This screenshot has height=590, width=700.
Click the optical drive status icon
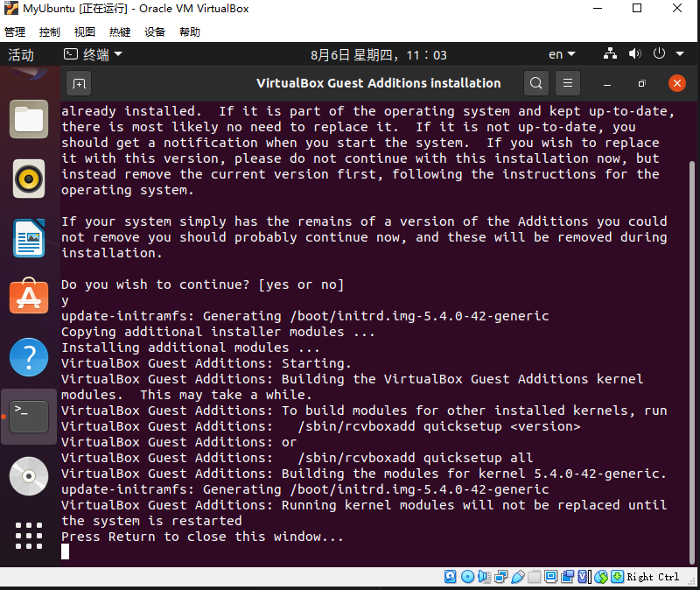467,577
